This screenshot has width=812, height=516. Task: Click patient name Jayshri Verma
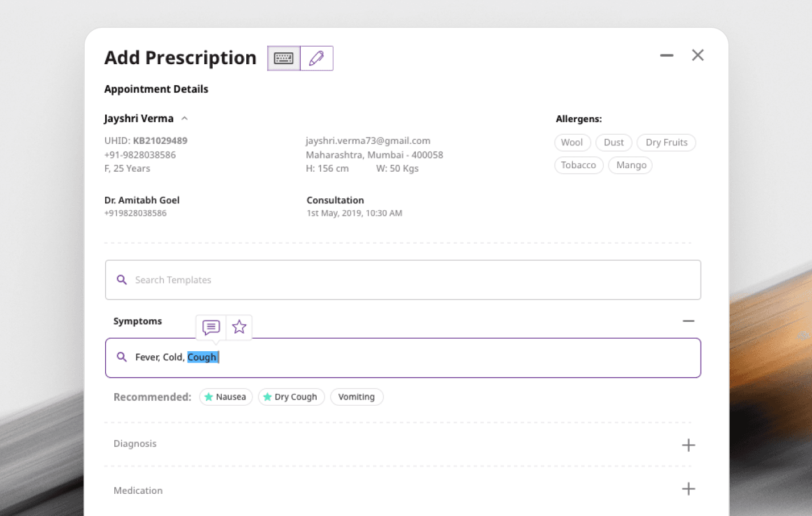(139, 118)
